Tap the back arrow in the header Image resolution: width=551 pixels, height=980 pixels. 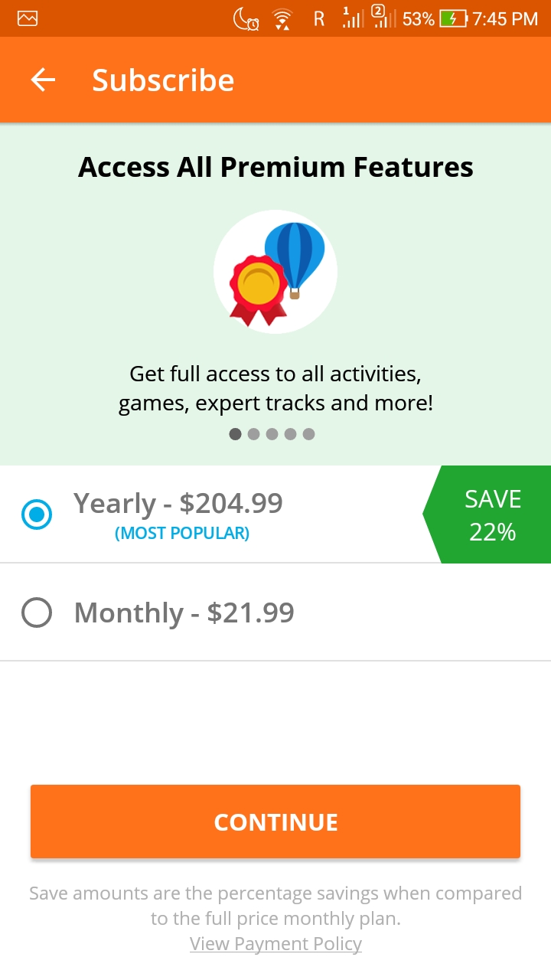click(43, 80)
